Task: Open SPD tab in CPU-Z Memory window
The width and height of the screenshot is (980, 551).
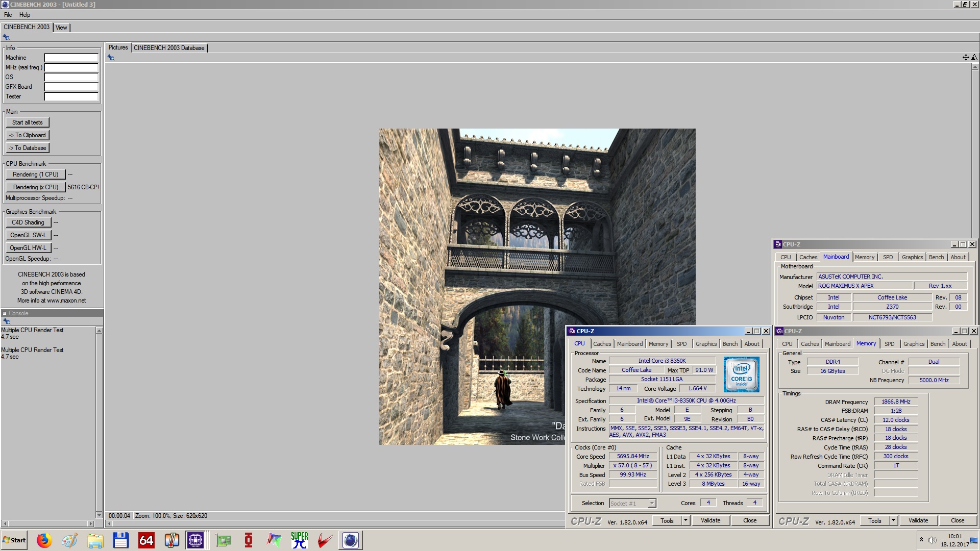Action: pyautogui.click(x=890, y=344)
